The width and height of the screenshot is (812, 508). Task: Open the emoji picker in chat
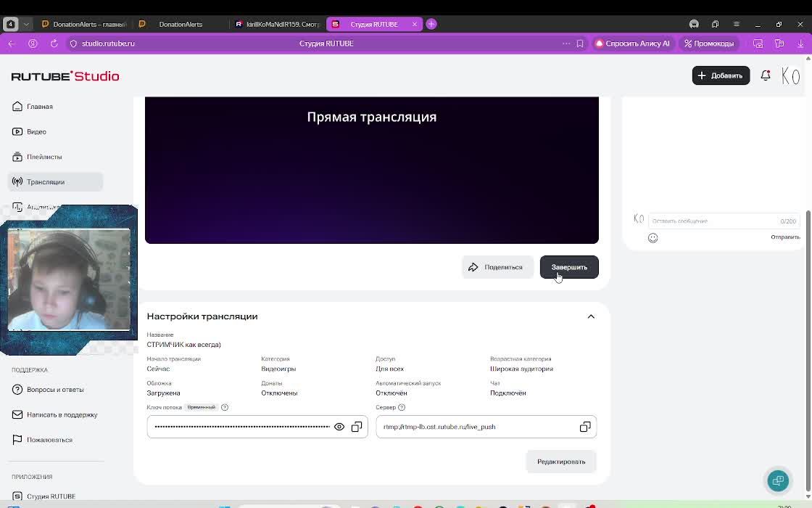point(653,238)
